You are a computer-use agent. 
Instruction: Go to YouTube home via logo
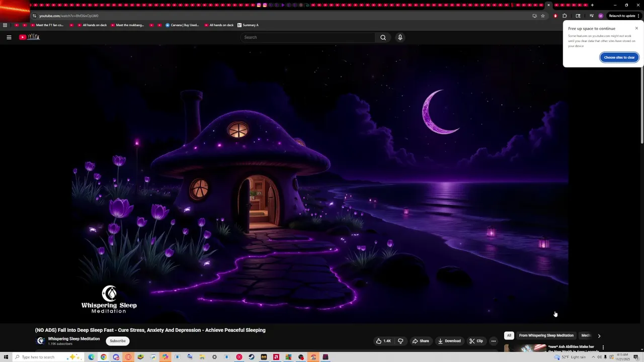coord(29,37)
